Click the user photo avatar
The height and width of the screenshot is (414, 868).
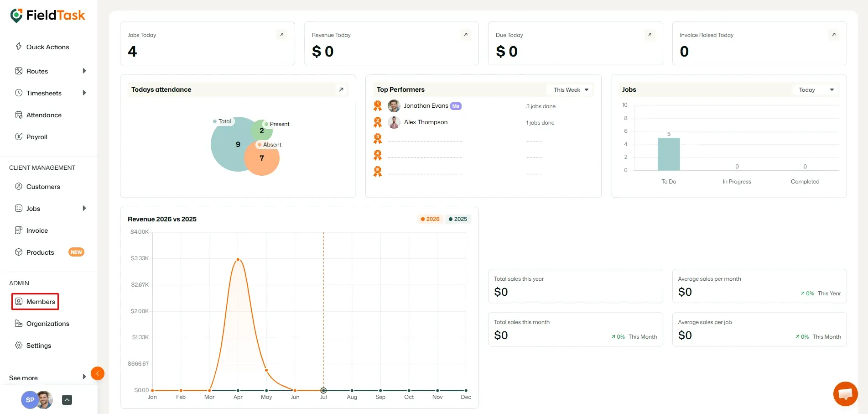click(45, 400)
